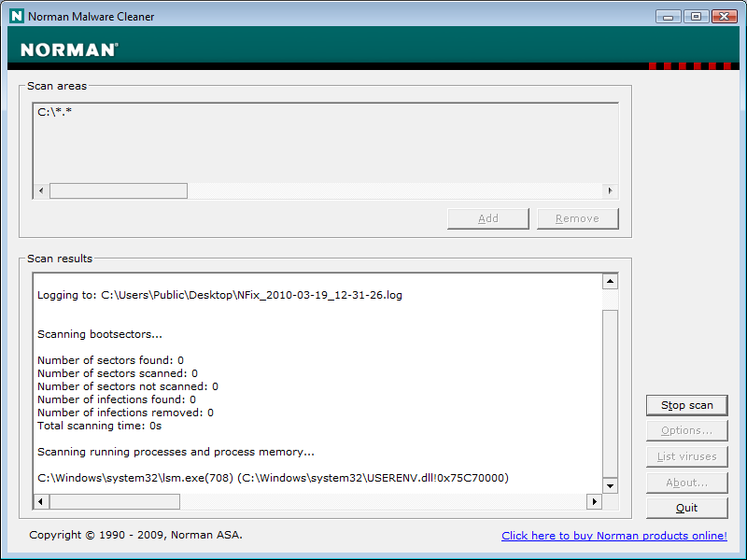Open the Options dialog
The width and height of the screenshot is (747, 560).
pos(686,431)
